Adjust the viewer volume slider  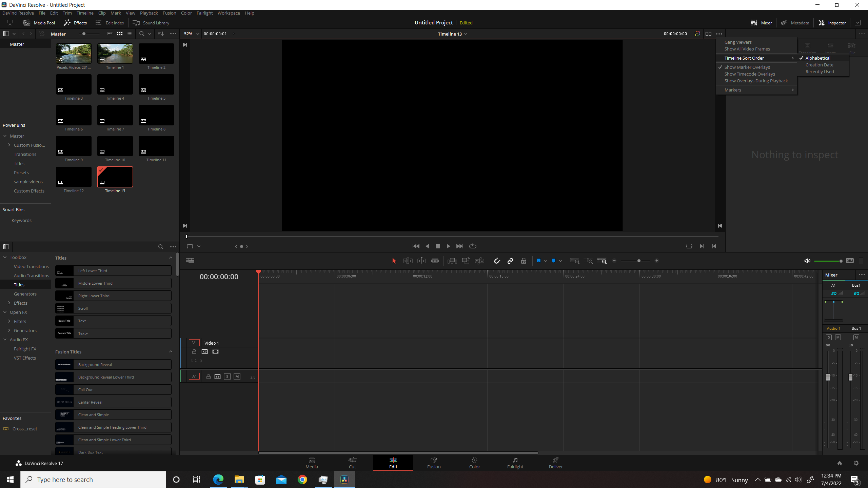click(x=841, y=261)
